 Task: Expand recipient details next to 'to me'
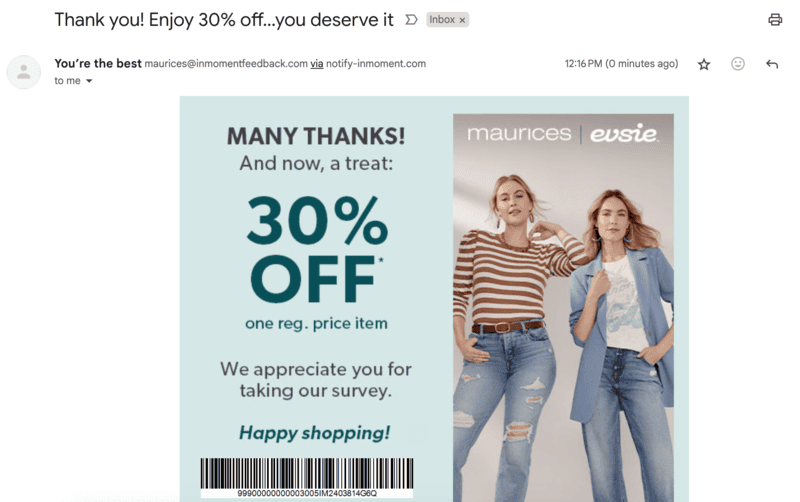(89, 81)
